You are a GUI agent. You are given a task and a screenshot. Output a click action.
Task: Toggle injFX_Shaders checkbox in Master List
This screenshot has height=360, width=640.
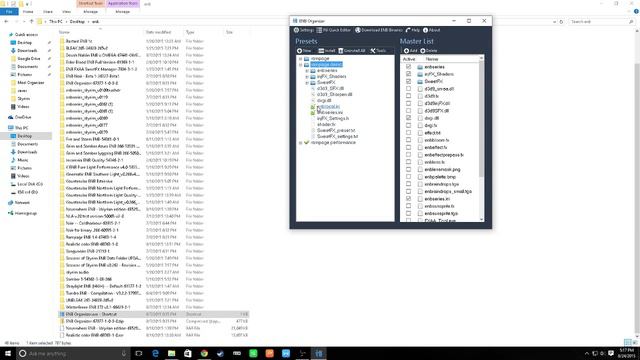click(x=408, y=74)
